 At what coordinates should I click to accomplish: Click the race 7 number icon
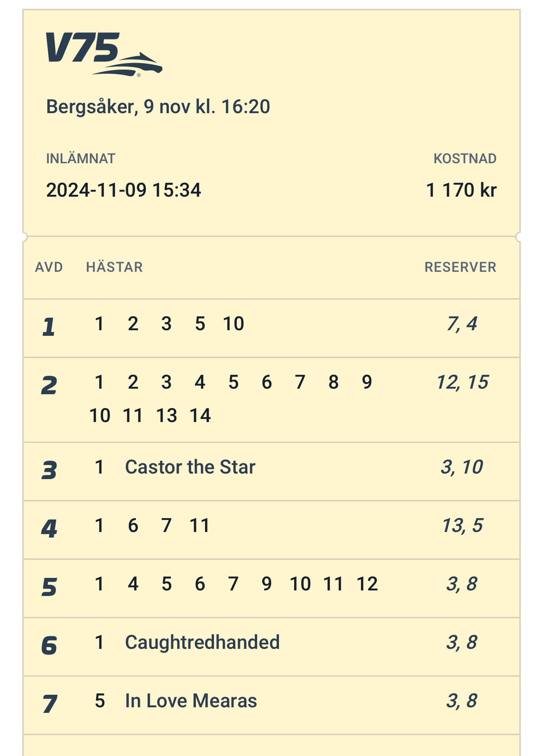click(50, 705)
